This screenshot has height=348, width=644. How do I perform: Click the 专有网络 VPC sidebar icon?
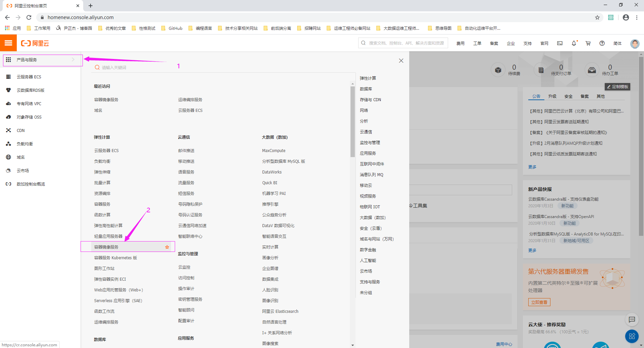pyautogui.click(x=8, y=103)
